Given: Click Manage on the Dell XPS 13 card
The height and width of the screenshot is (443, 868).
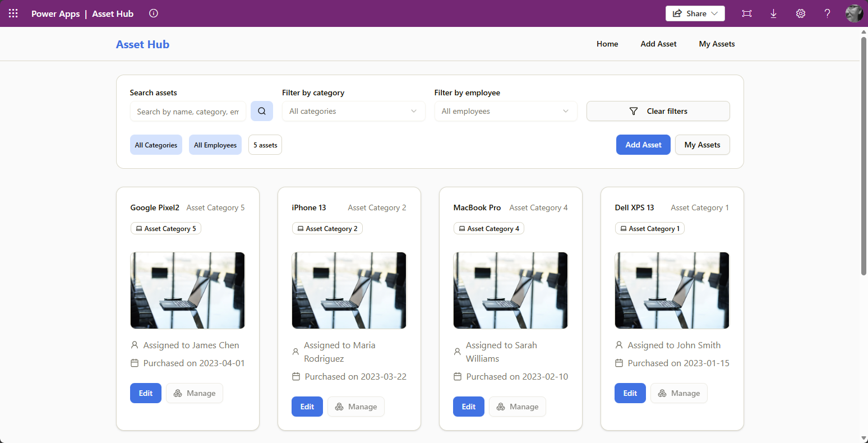Looking at the screenshot, I should tap(678, 393).
